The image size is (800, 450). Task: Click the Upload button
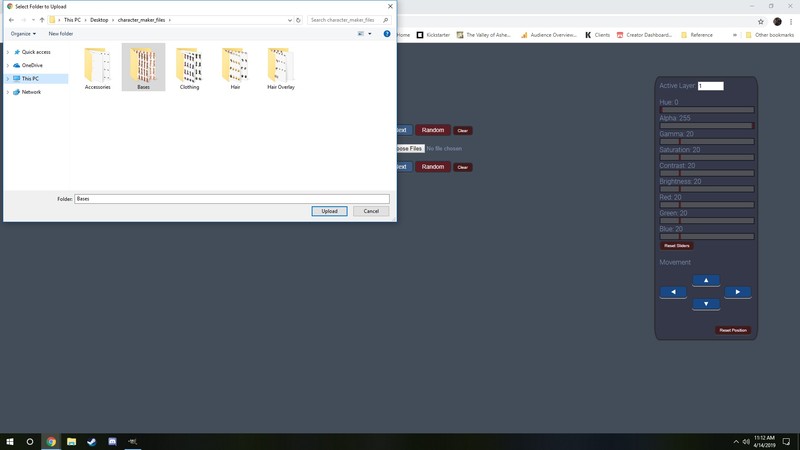(x=330, y=211)
